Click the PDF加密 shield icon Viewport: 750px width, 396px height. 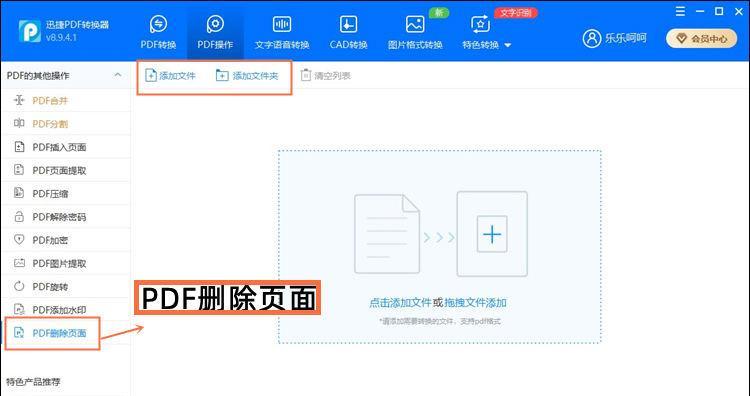(19, 240)
